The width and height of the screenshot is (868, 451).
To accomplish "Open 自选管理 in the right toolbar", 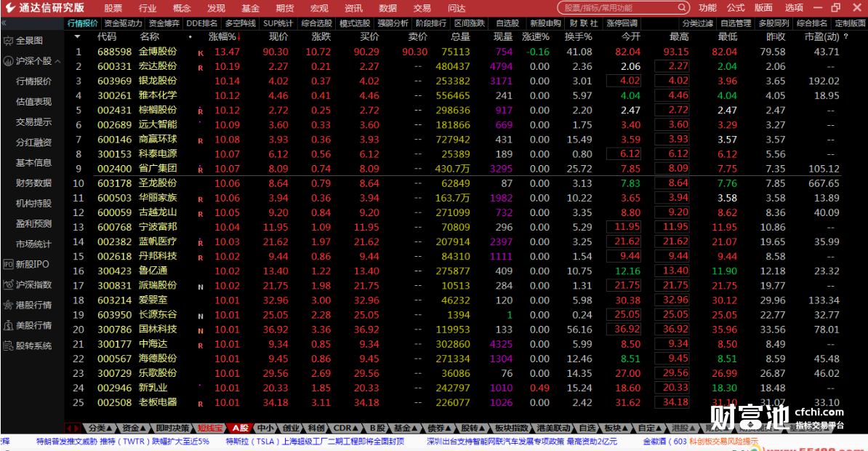I will [736, 23].
